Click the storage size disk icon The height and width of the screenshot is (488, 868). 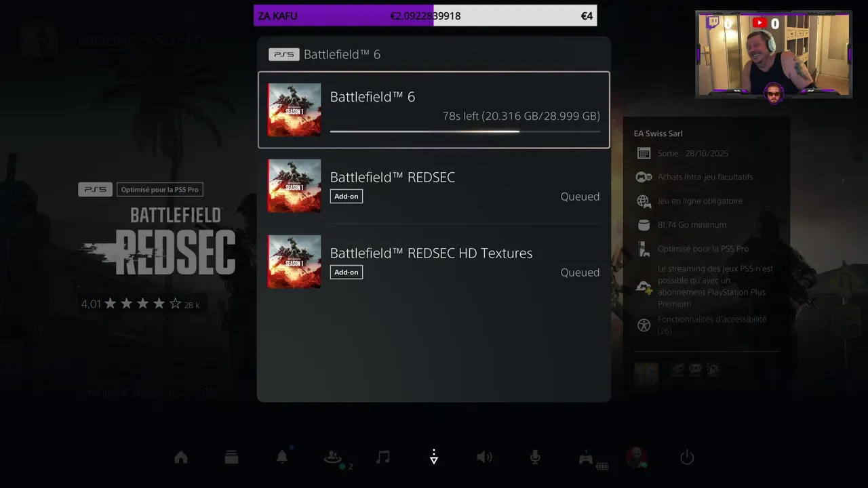click(x=644, y=224)
